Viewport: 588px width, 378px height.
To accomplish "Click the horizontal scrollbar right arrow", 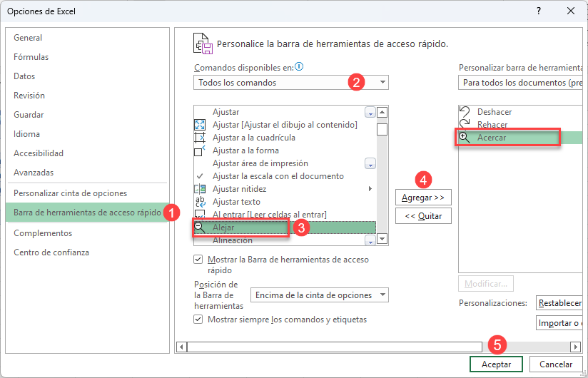I will tap(575, 347).
